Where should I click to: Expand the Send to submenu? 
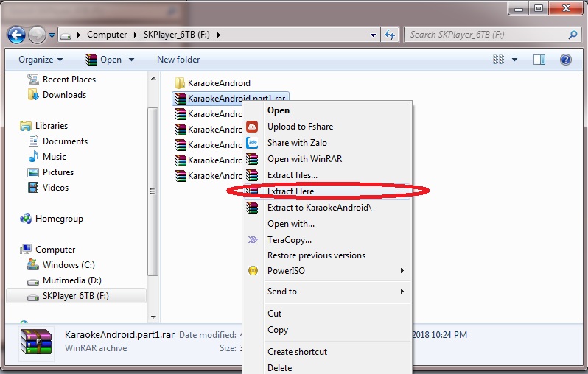327,292
